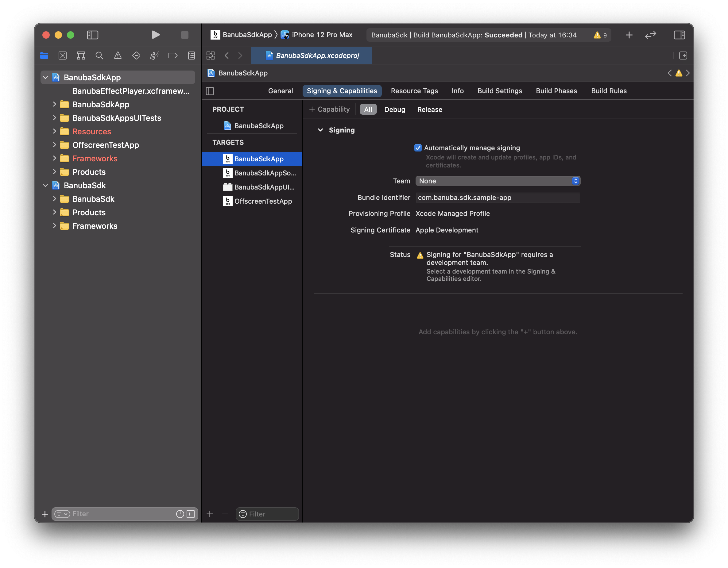Viewport: 728px width, 568px height.
Task: Open related items grid menu
Action: 210,55
